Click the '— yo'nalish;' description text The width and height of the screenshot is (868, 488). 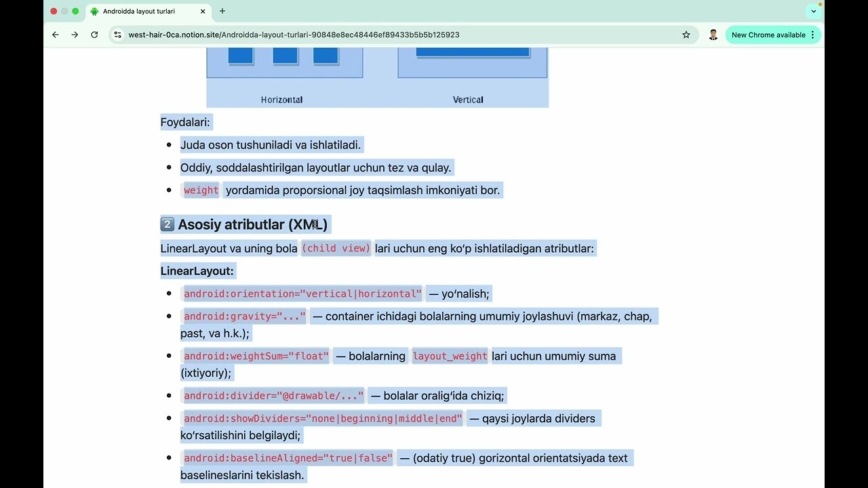coord(458,293)
